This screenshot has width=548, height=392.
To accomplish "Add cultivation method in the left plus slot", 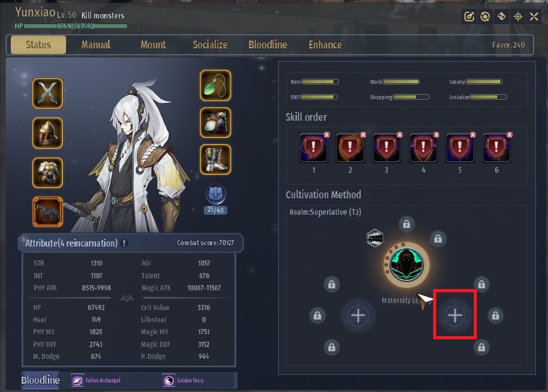I will click(x=358, y=315).
